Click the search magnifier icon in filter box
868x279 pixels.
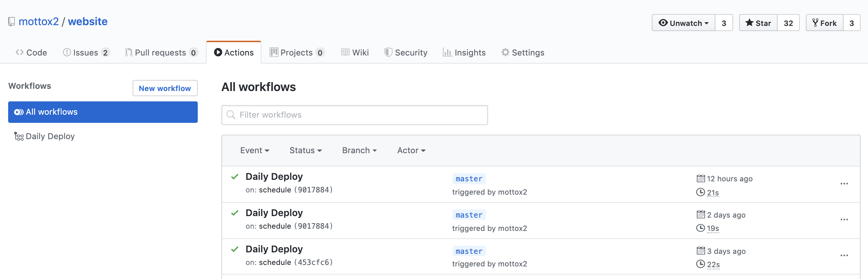coord(231,115)
